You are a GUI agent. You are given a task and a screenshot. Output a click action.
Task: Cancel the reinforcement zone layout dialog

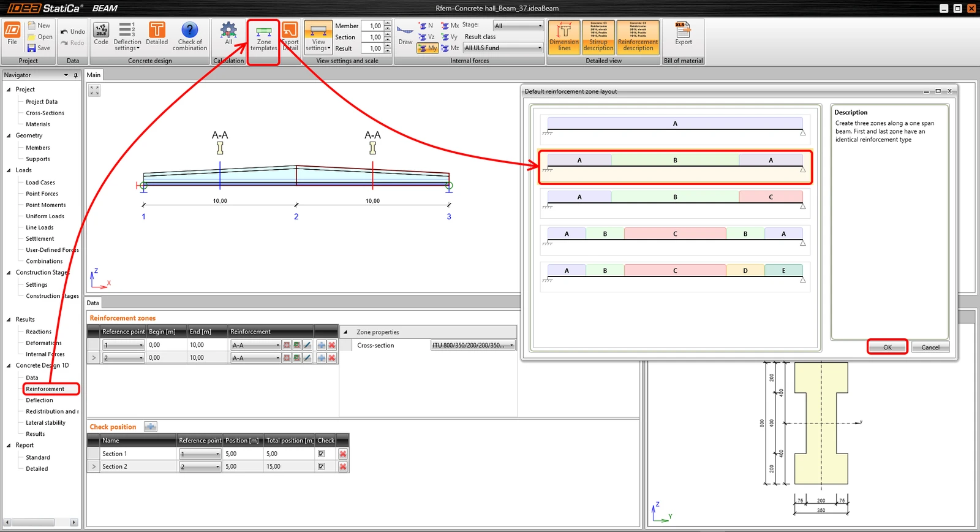point(930,347)
